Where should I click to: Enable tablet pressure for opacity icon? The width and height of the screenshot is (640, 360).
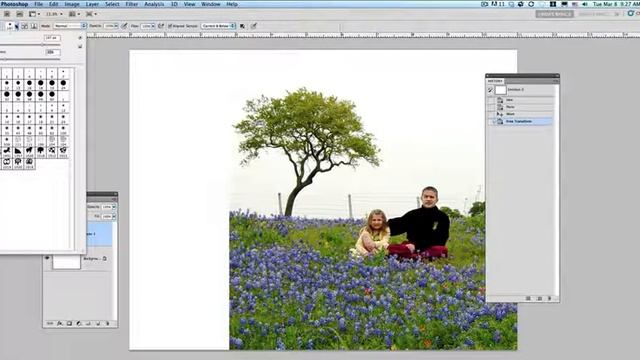[124, 26]
